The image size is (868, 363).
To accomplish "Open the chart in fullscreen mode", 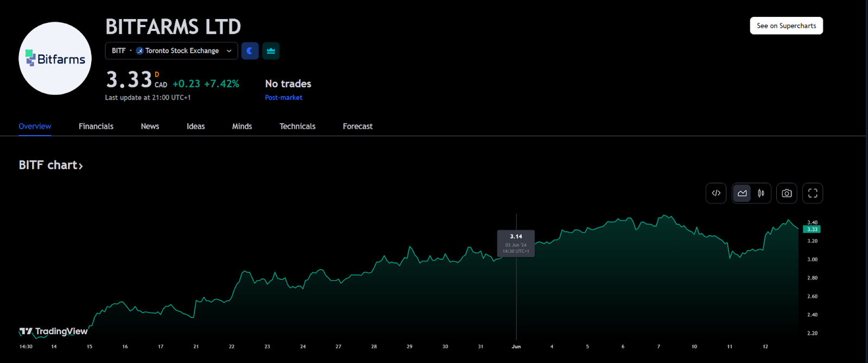I will click(813, 193).
